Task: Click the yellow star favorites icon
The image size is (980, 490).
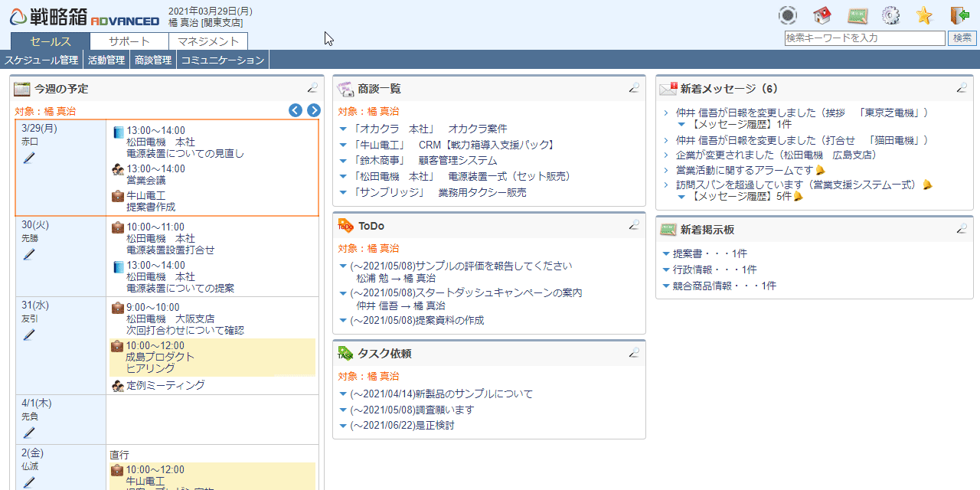Action: pos(924,15)
